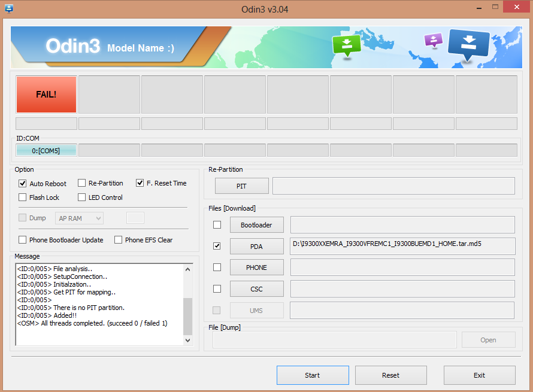
Task: Minimize the Odin3 window
Action: [x=479, y=7]
